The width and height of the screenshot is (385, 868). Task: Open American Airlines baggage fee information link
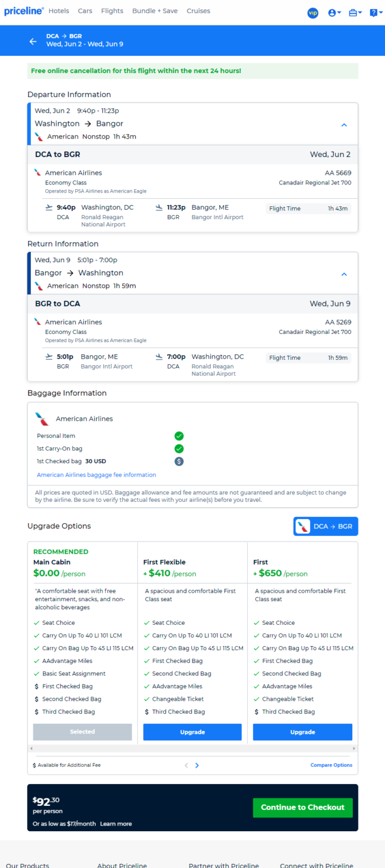(97, 475)
